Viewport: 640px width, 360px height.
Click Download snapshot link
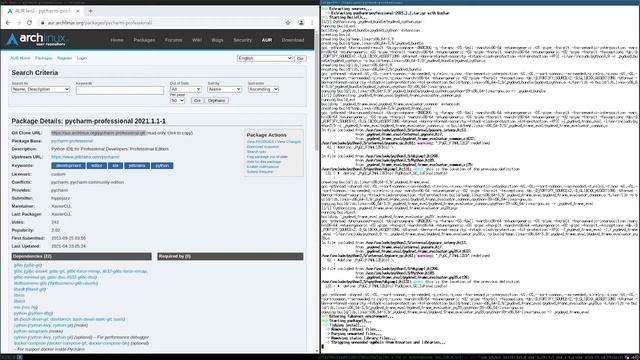click(262, 147)
